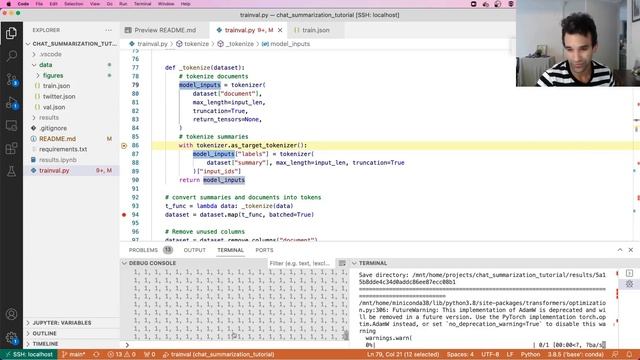Click Python language mode in status bar
Image resolution: width=640 pixels, height=360 pixels.
(x=530, y=354)
